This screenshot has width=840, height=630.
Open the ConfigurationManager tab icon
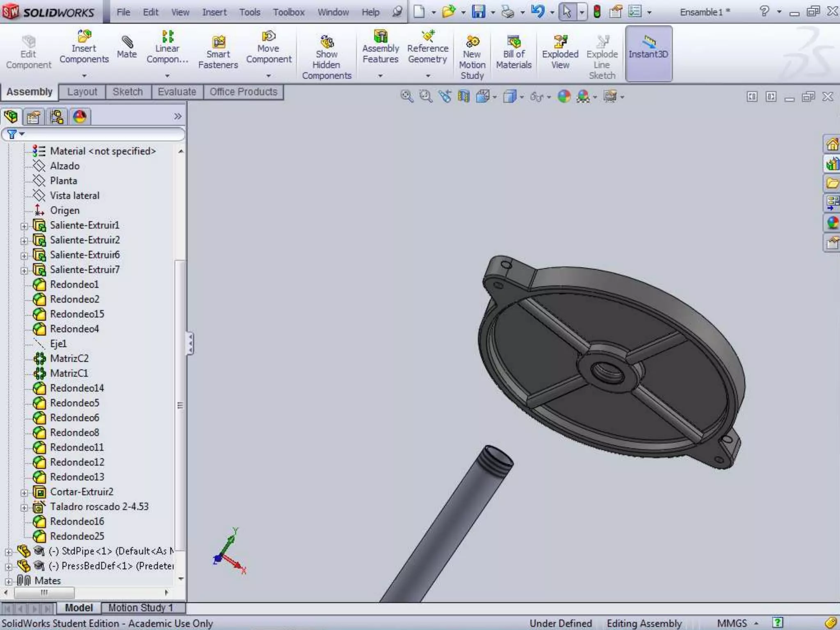57,117
